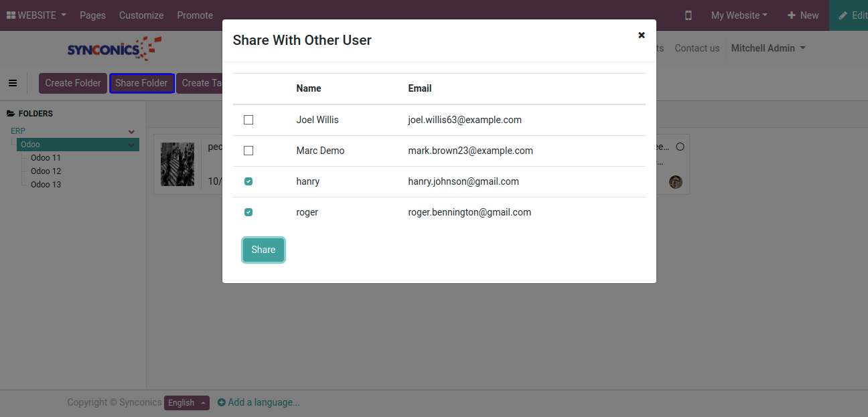
Task: Open the My Website dropdown
Action: 739,15
